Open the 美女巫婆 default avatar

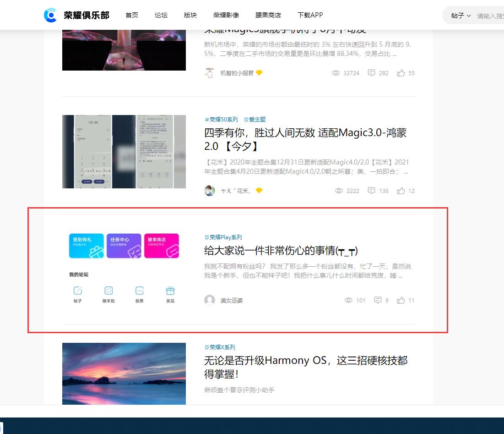pos(210,300)
